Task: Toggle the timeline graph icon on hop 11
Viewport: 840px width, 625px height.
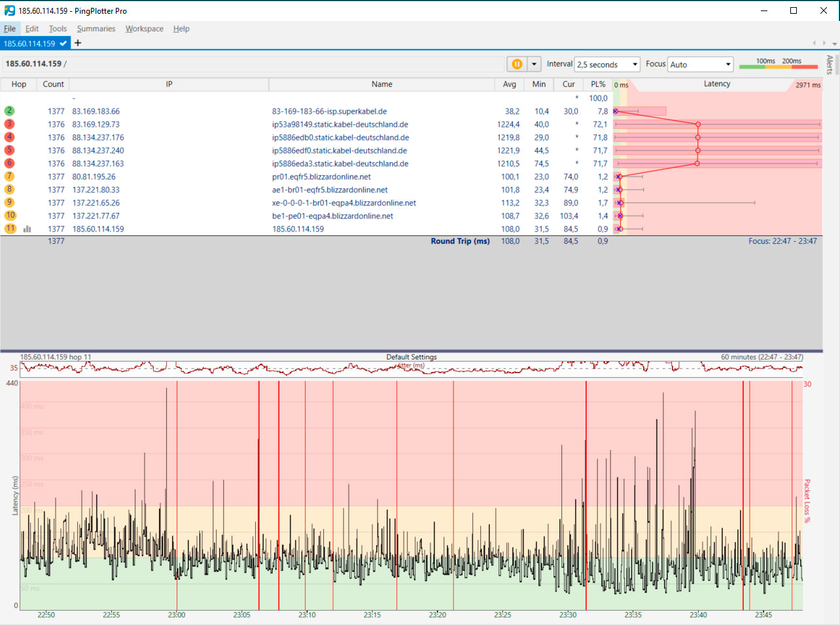Action: pyautogui.click(x=27, y=229)
